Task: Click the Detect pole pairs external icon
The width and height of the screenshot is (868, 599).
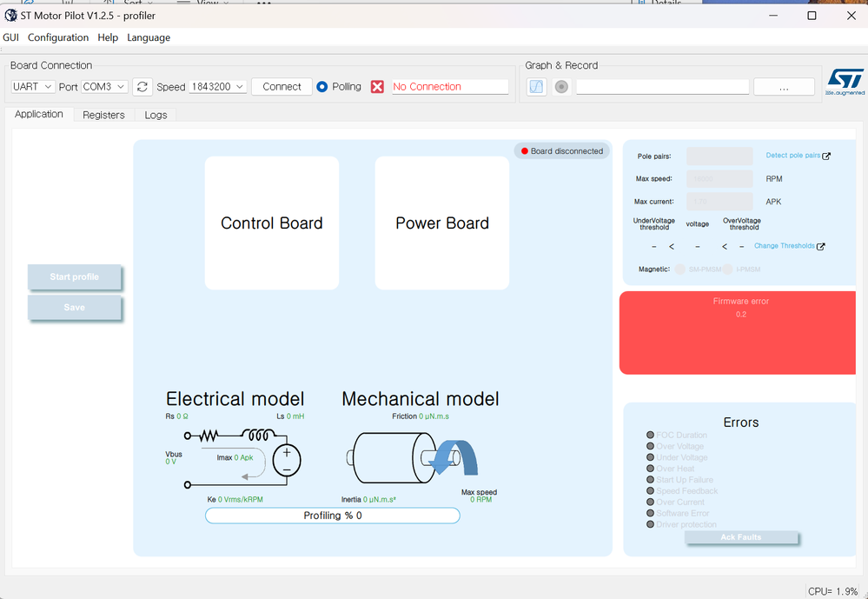Action: (x=826, y=156)
